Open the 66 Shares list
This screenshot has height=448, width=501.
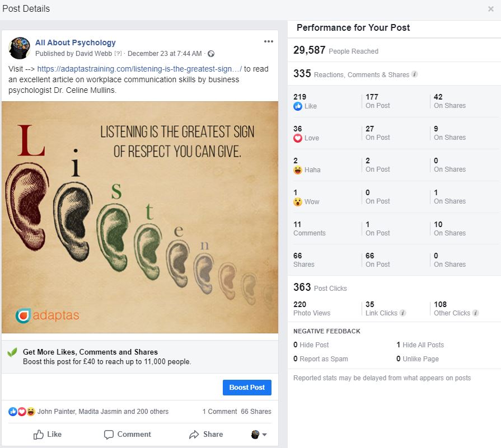tap(256, 412)
